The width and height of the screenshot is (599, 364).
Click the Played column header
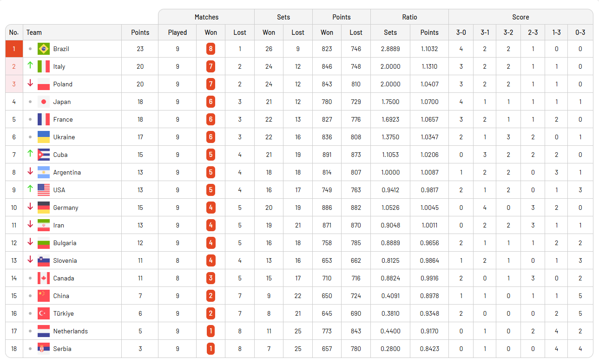(177, 32)
